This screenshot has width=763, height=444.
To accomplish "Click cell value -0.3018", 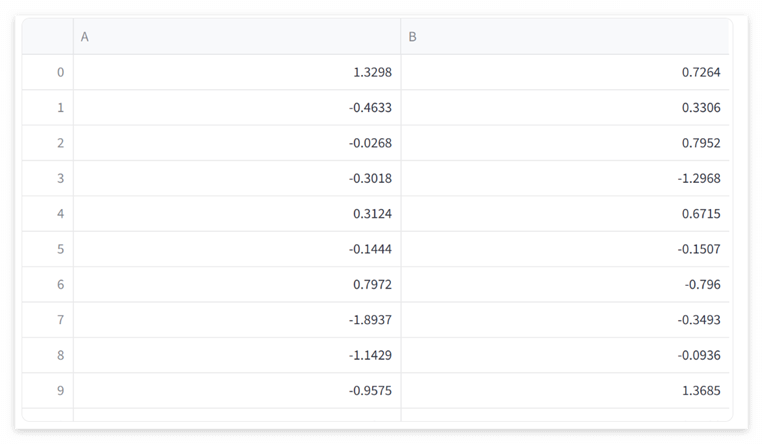I will pyautogui.click(x=370, y=178).
